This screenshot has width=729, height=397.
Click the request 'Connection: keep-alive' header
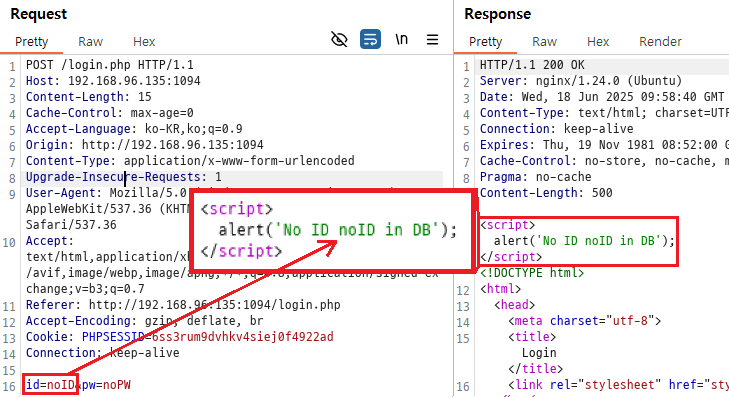(102, 353)
